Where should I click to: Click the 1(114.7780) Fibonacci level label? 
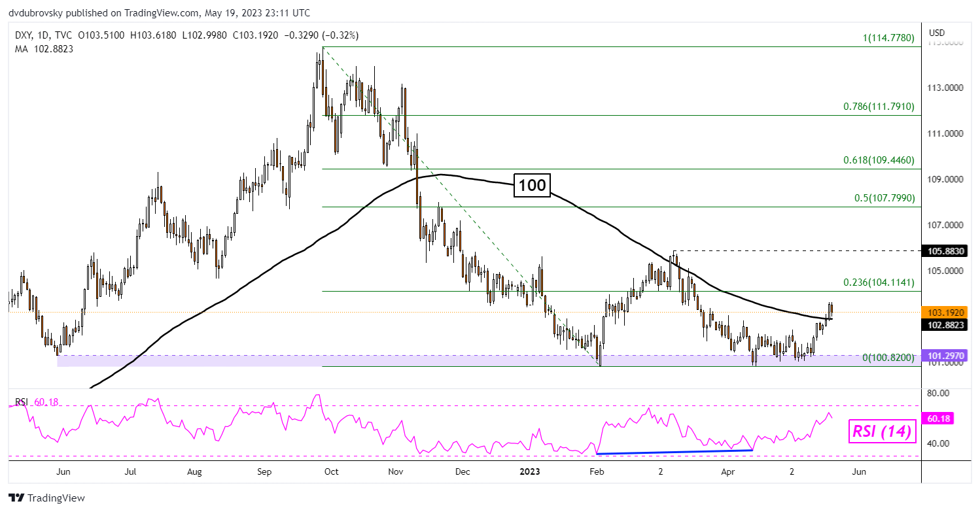[x=887, y=39]
